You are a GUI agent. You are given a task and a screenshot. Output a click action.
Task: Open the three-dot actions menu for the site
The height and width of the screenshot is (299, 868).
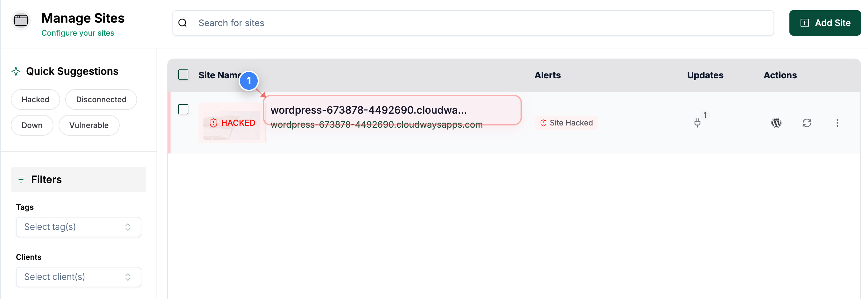(837, 123)
